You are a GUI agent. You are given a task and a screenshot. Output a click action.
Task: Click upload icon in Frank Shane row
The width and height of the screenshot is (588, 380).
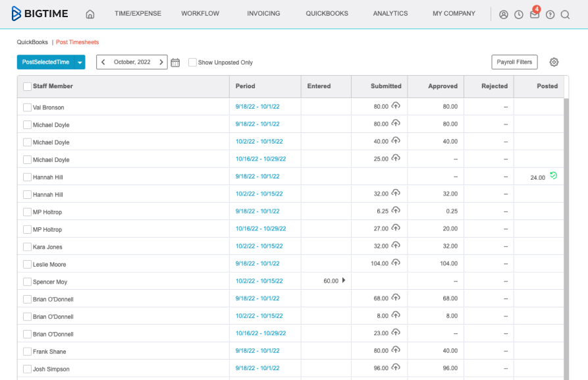tap(396, 350)
